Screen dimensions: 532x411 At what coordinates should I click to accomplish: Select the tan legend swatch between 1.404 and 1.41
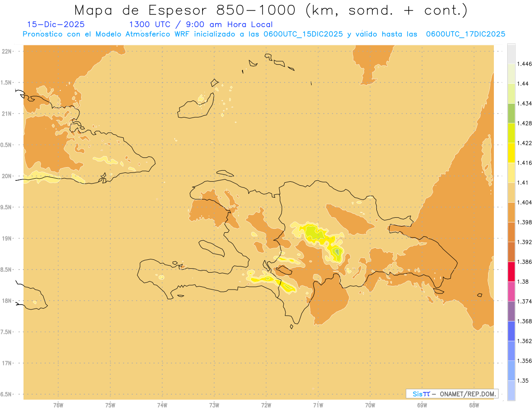[x=511, y=192]
